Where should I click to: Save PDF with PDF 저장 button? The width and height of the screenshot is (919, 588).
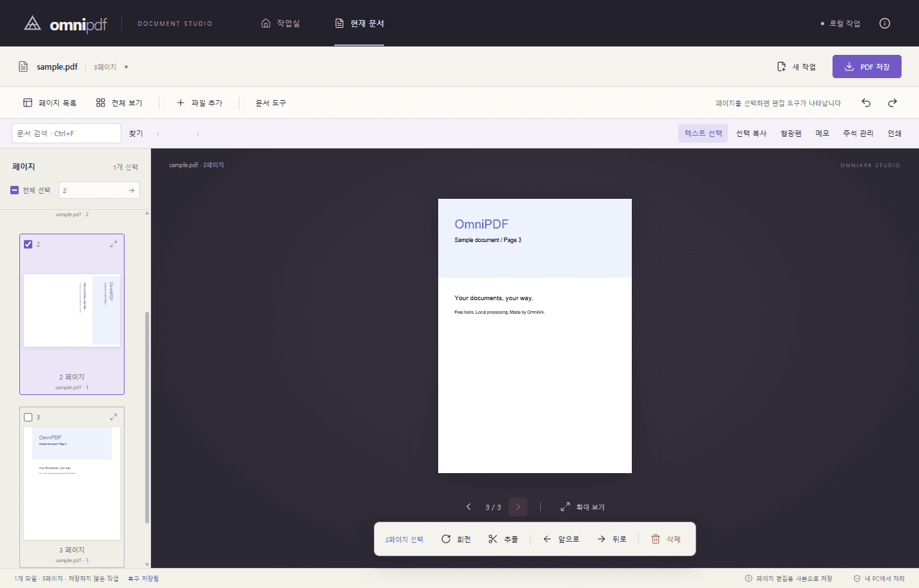867,66
